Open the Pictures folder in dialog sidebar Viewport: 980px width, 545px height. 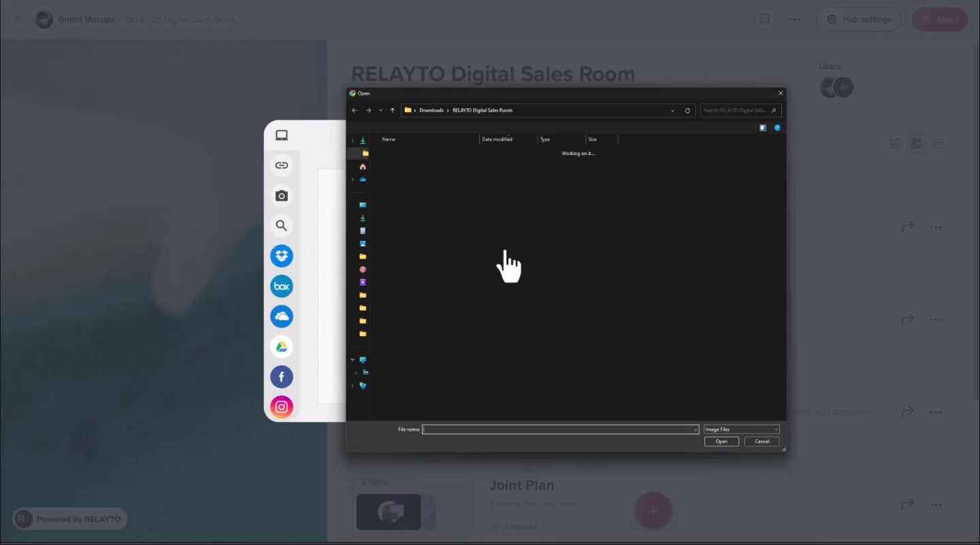click(363, 244)
